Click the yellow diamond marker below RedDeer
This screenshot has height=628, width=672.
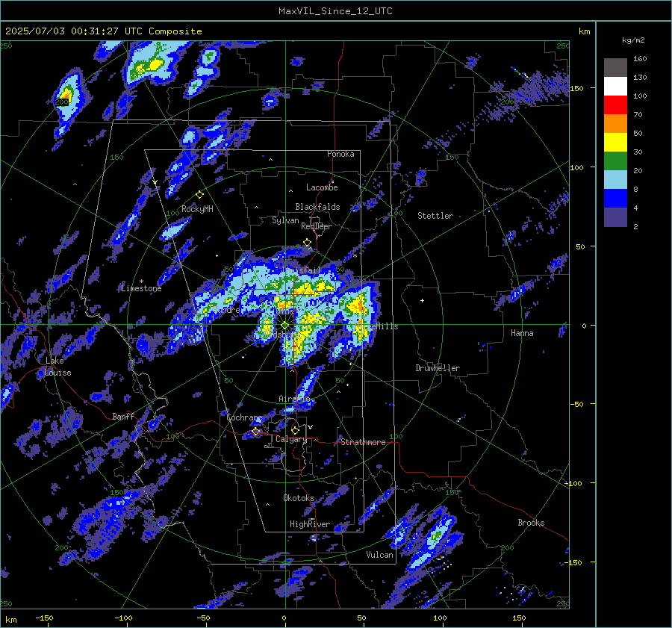point(307,243)
